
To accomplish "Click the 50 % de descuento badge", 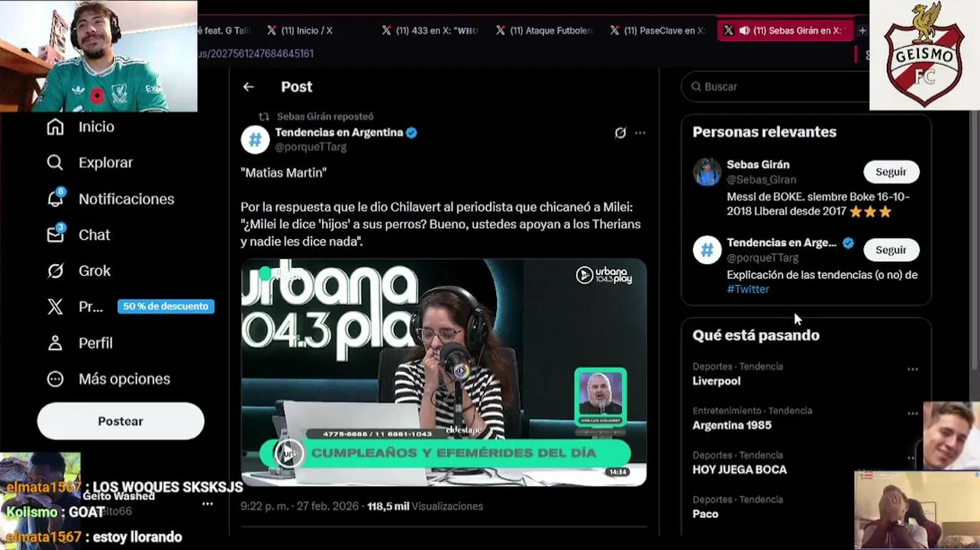I will pos(166,306).
